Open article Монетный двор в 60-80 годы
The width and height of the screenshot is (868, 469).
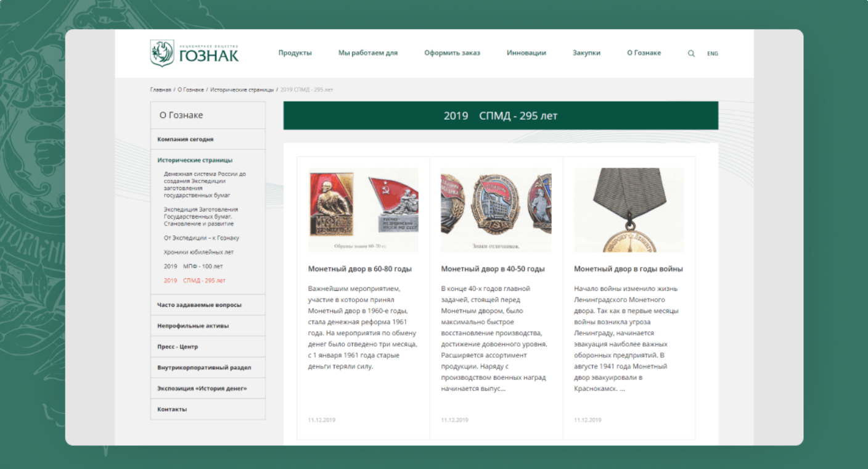click(360, 269)
